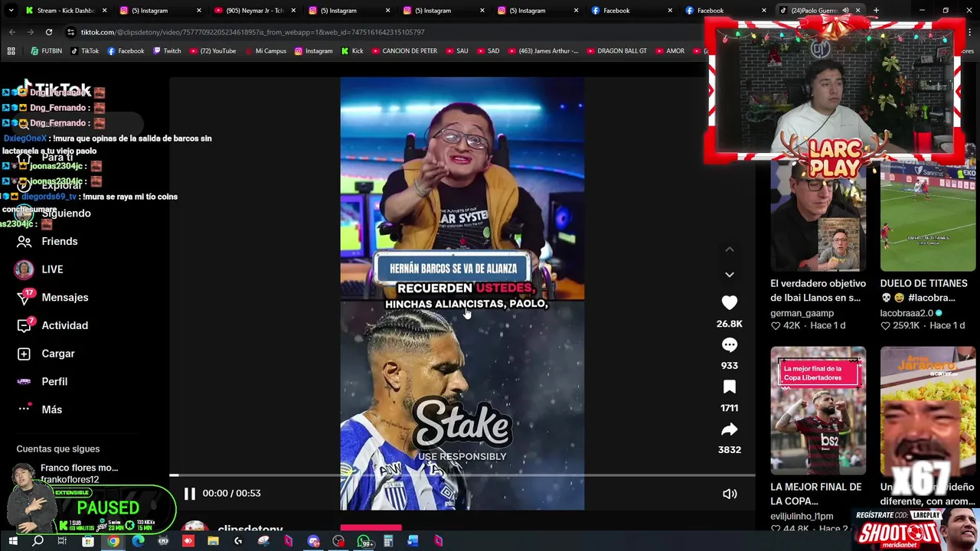Go to previous video with up chevron
Screen dimensions: 980x551
pos(729,249)
